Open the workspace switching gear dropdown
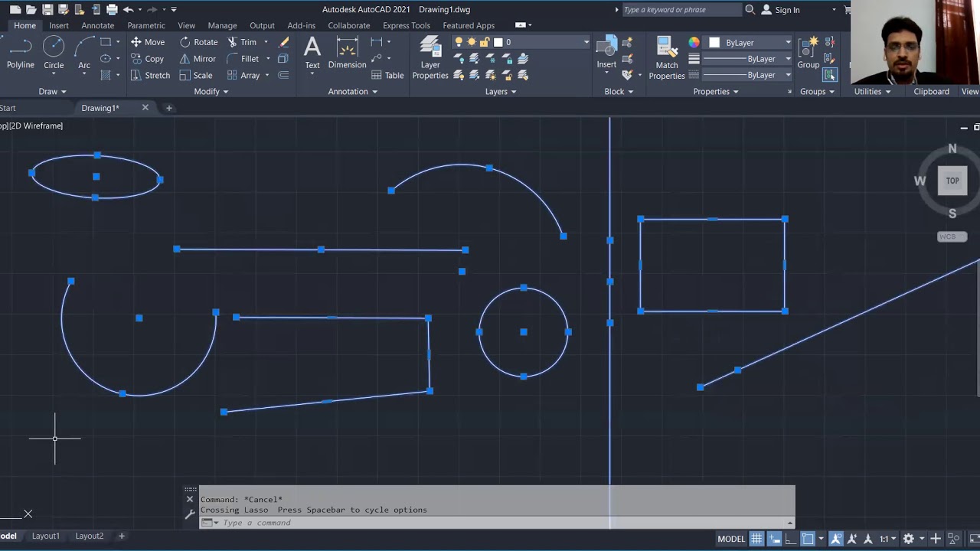This screenshot has width=980, height=551. point(913,539)
